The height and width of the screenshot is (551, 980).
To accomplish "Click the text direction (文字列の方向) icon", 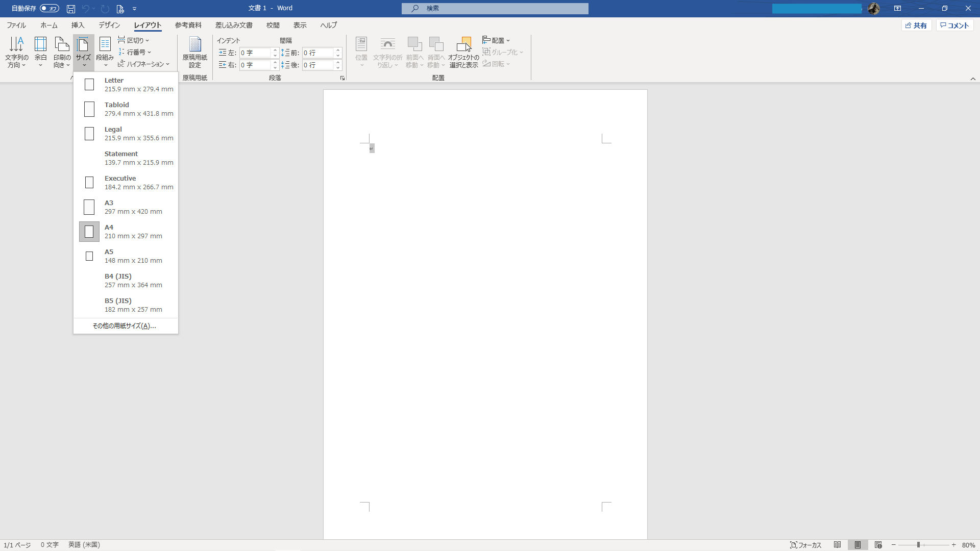I will (x=16, y=51).
